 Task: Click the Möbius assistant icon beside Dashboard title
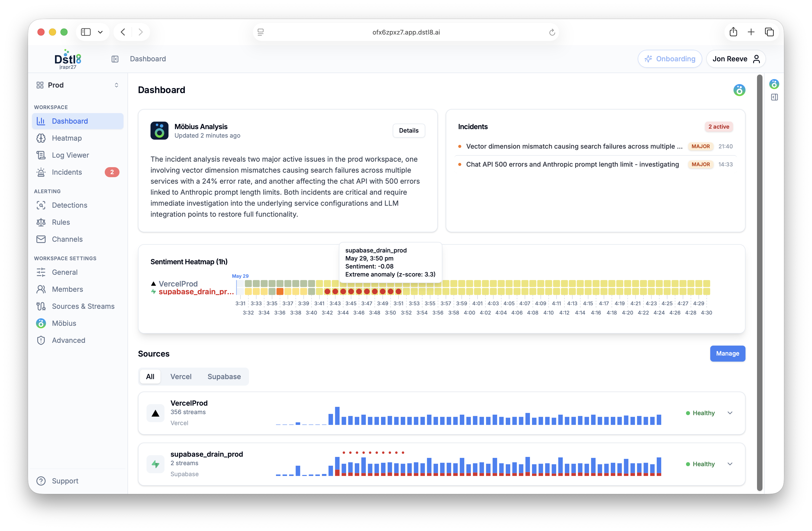pos(739,90)
